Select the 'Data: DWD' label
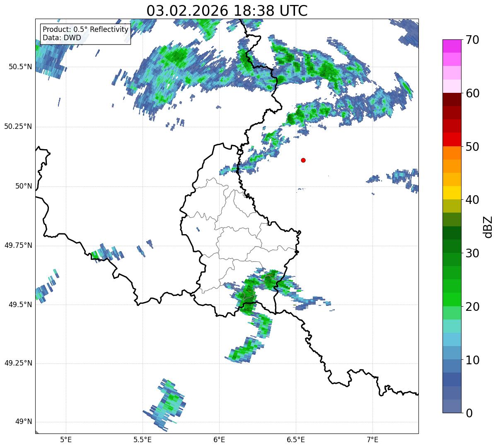The height and width of the screenshot is (448, 498). [x=62, y=38]
